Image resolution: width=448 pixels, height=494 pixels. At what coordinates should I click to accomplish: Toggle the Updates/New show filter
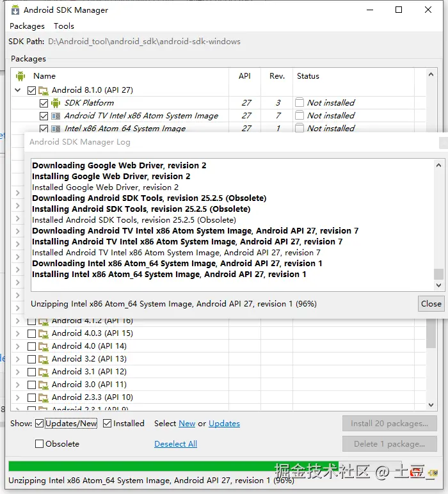(40, 424)
